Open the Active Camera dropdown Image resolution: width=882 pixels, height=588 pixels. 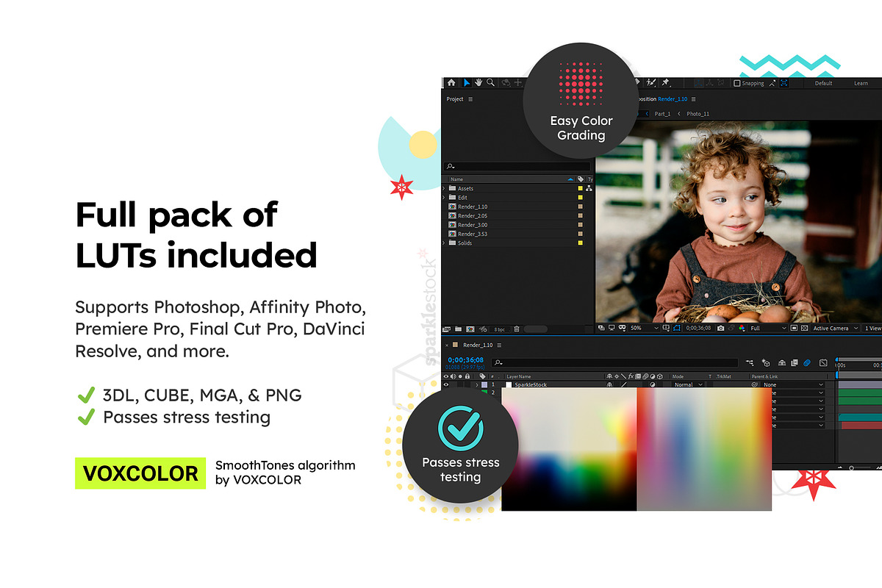tap(835, 328)
